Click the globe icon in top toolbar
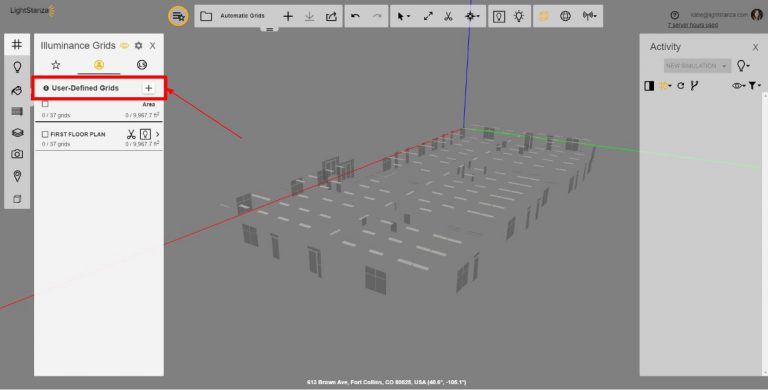The height and width of the screenshot is (390, 768). tap(565, 16)
